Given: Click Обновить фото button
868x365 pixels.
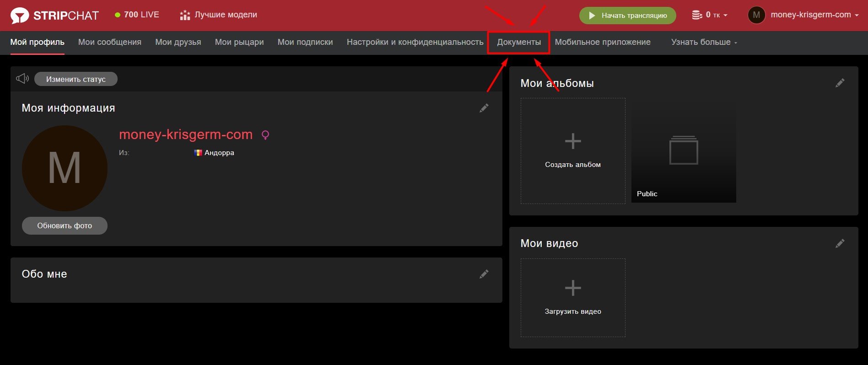Looking at the screenshot, I should [x=65, y=225].
